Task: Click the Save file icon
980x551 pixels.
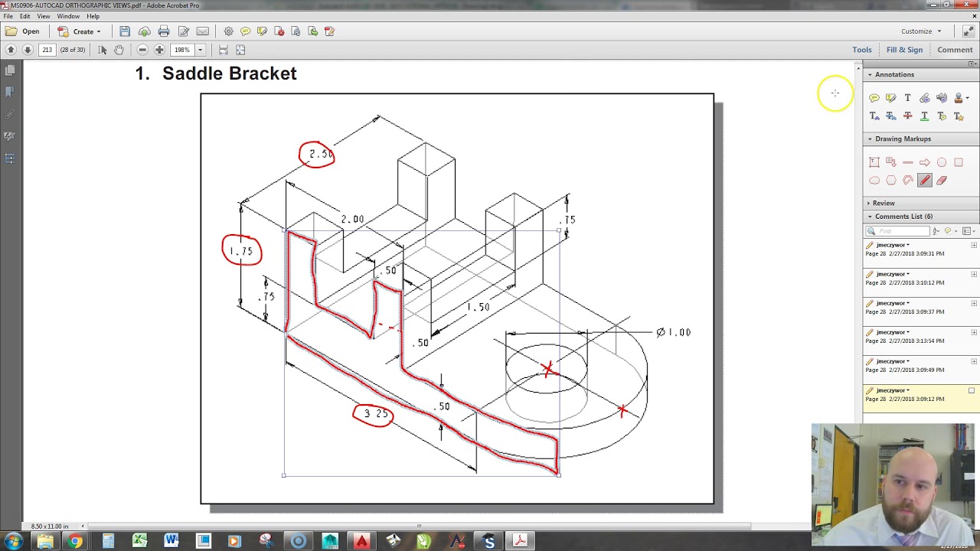Action: coord(125,31)
